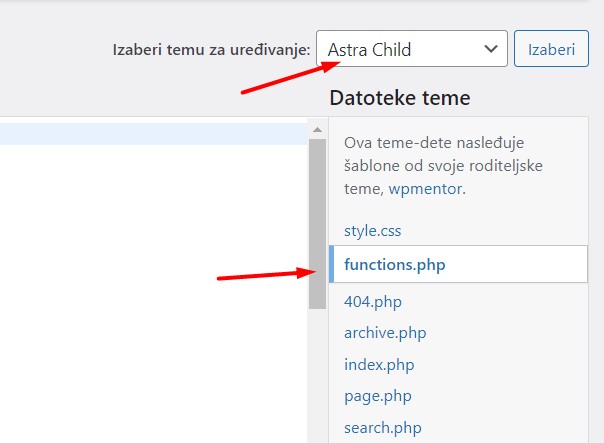604x443 pixels.
Task: Open style.css in the theme files list
Action: [372, 231]
